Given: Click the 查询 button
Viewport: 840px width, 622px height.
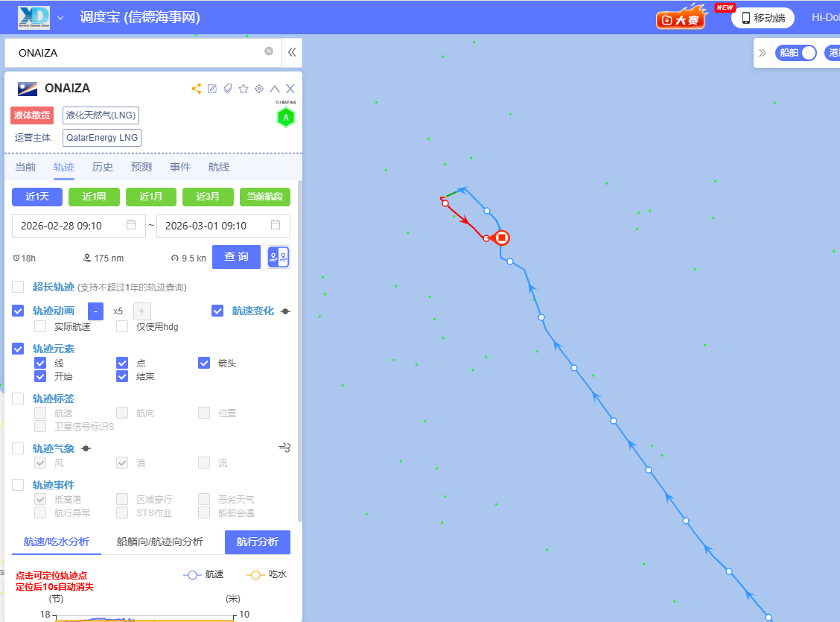Looking at the screenshot, I should (236, 257).
